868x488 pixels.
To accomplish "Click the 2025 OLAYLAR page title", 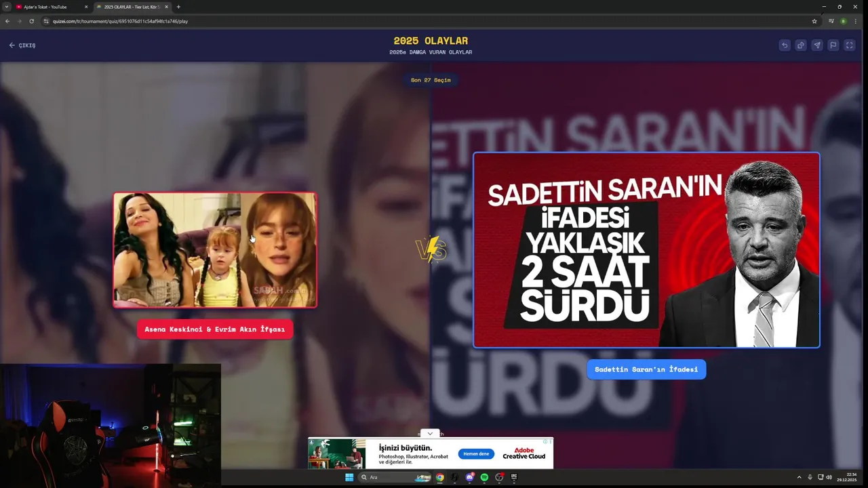I will [x=431, y=41].
